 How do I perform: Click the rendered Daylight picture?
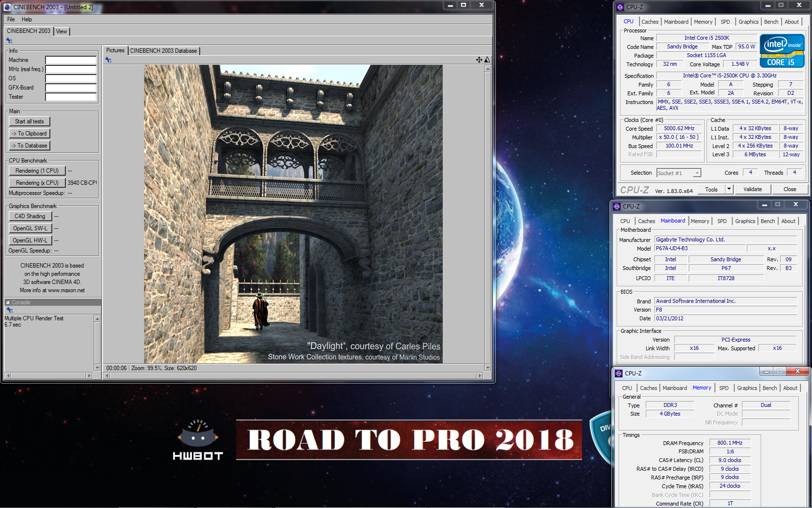[293, 214]
